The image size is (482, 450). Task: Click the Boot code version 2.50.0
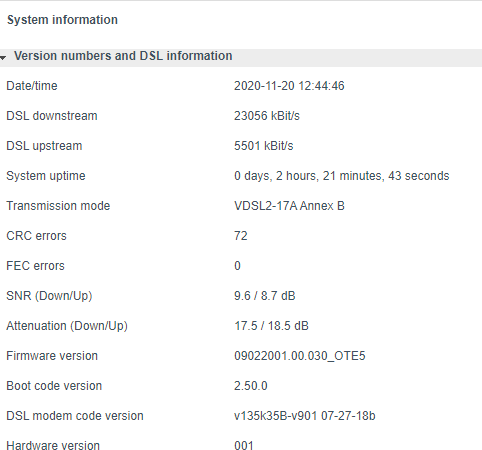[251, 386]
